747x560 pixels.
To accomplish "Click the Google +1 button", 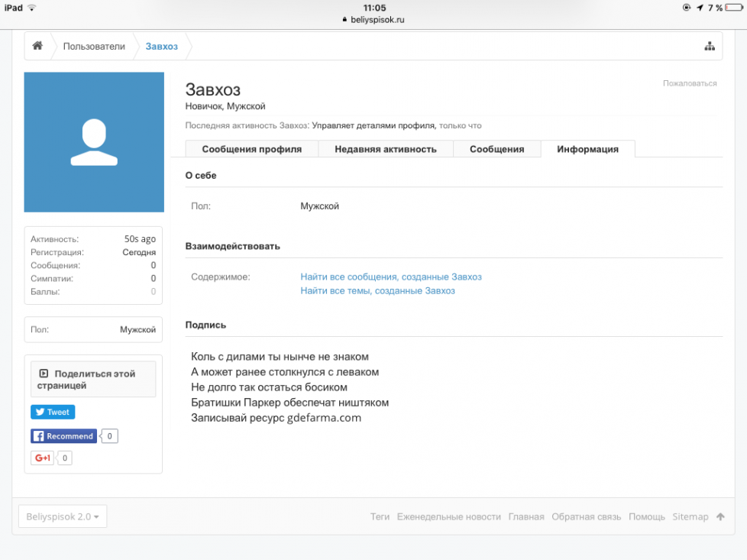I will tap(42, 458).
